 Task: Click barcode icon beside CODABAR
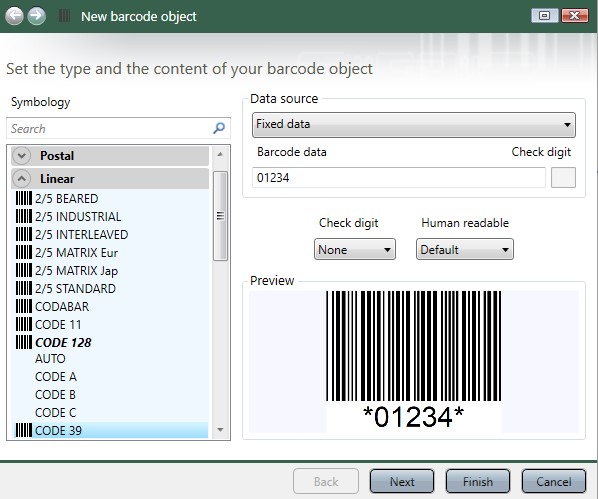24,306
